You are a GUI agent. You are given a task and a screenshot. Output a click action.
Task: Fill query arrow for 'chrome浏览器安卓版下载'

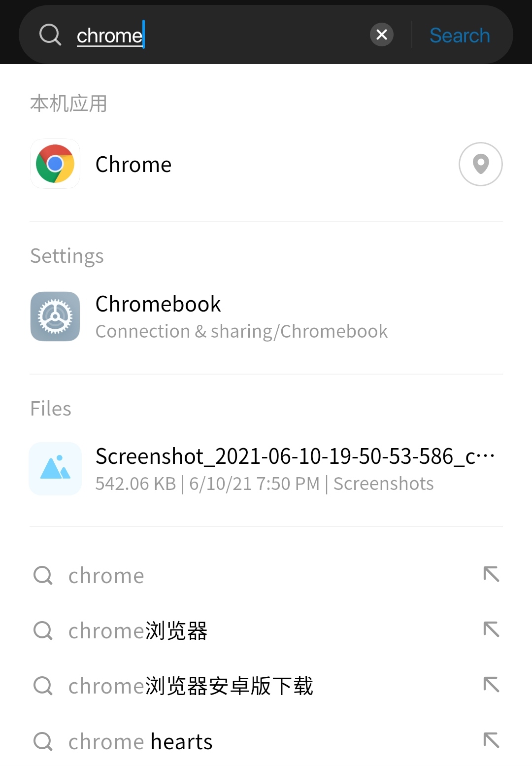tap(491, 685)
